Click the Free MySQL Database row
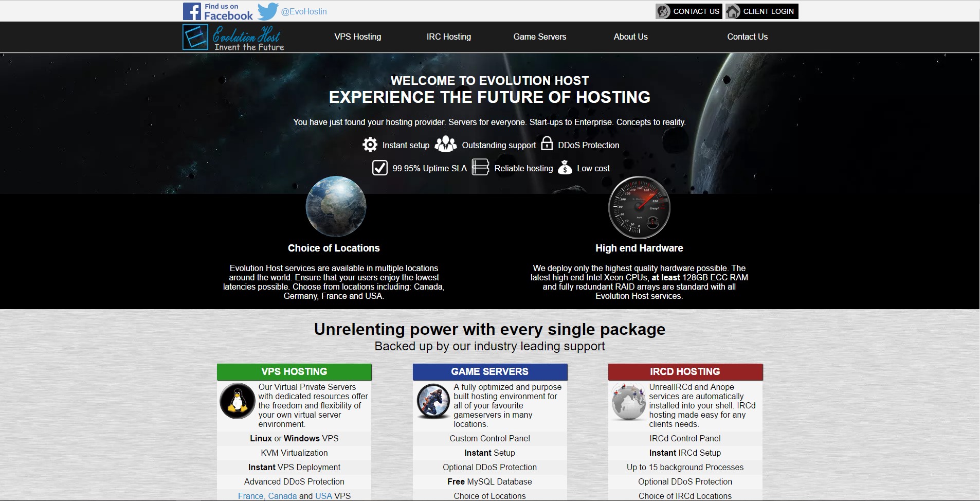Viewport: 980px width, 501px height. (x=490, y=481)
